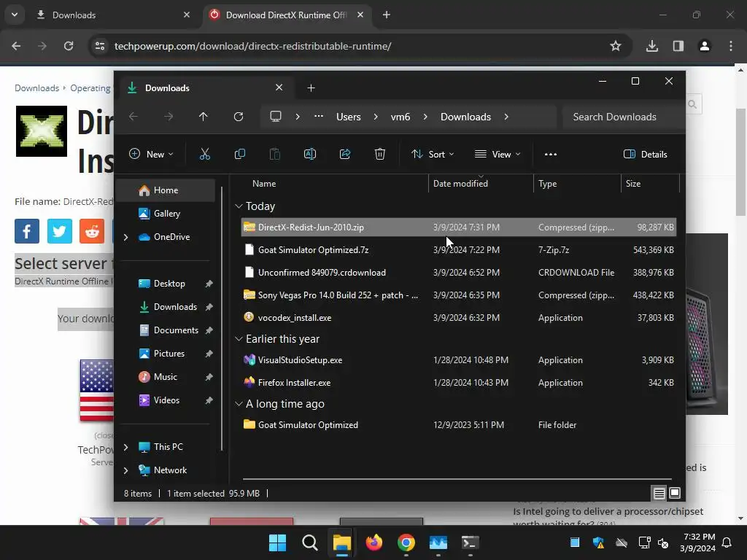Screen dimensions: 747x560
Task: Switch to Download DirectX Runtime tab
Action: pyautogui.click(x=287, y=15)
